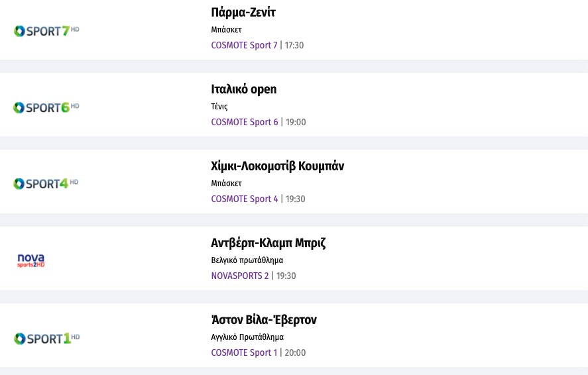Click the 20:00 broadcast time

pos(295,352)
